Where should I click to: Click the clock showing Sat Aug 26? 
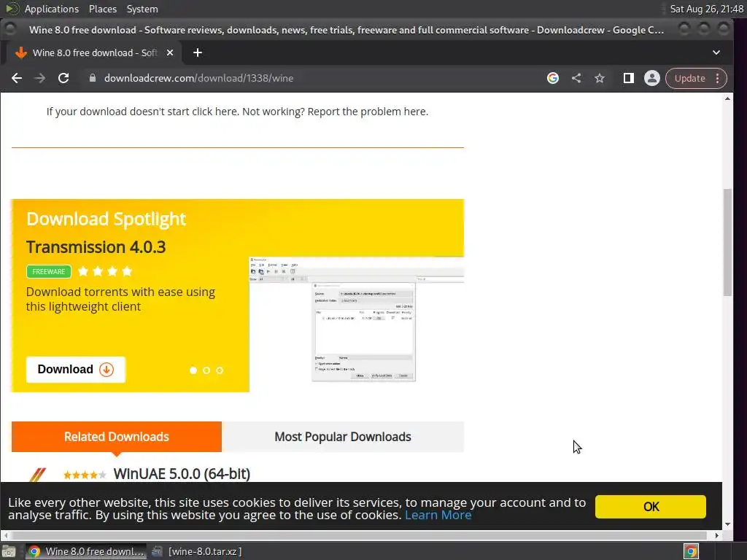706,9
